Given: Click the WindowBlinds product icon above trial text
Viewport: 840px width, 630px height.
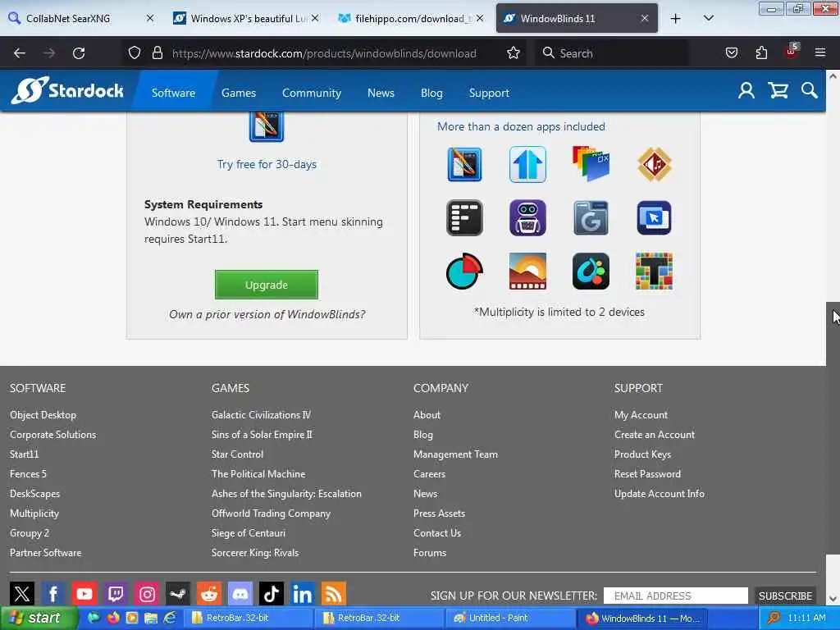Looking at the screenshot, I should [x=267, y=126].
